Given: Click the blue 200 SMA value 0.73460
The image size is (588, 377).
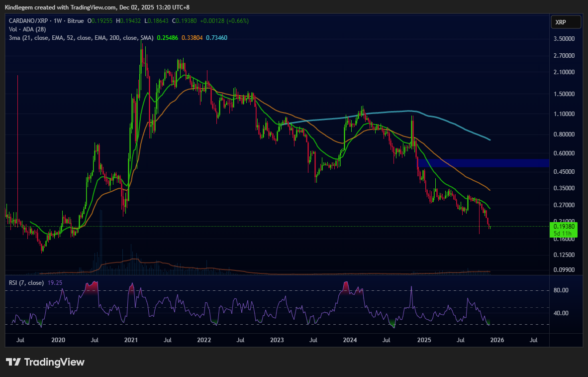Looking at the screenshot, I should click(216, 38).
